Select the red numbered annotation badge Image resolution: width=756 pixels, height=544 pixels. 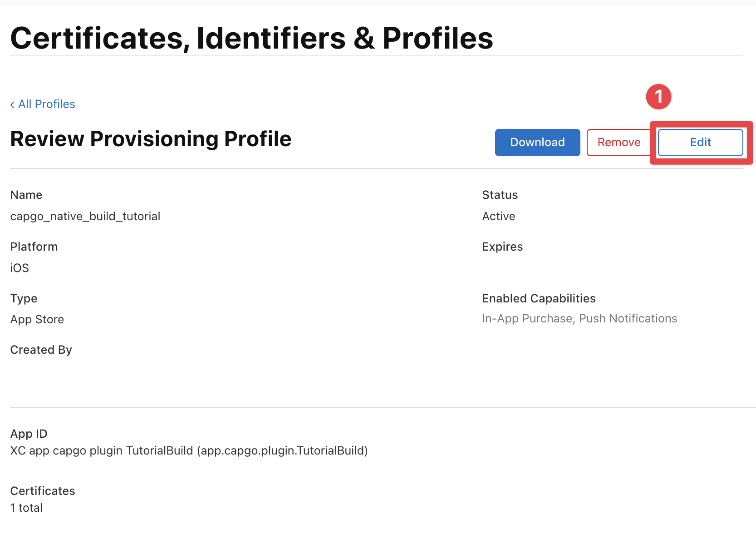pos(658,96)
